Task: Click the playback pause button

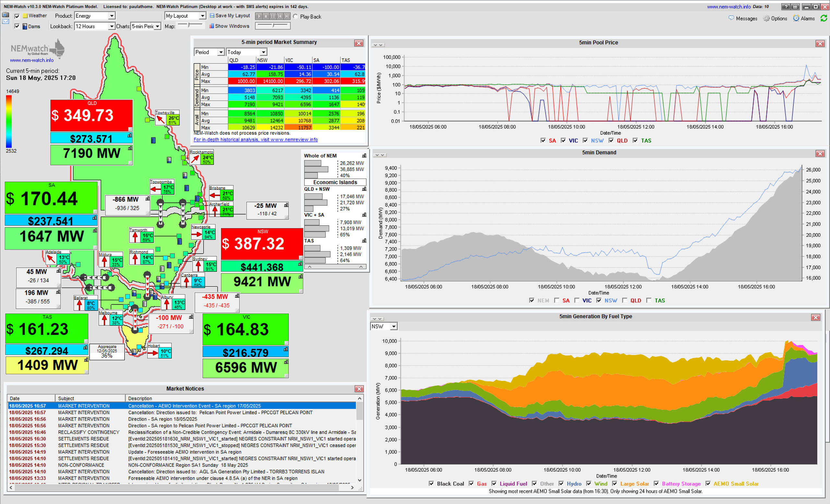Action: point(273,16)
